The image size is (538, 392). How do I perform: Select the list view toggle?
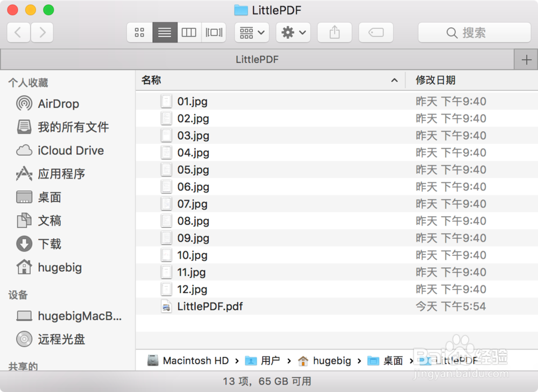click(164, 32)
